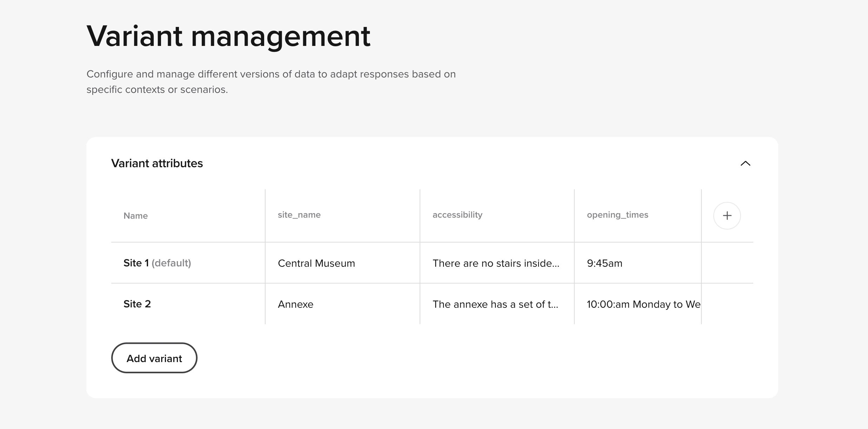Click the Variant management page heading
This screenshot has width=868, height=429.
(228, 36)
